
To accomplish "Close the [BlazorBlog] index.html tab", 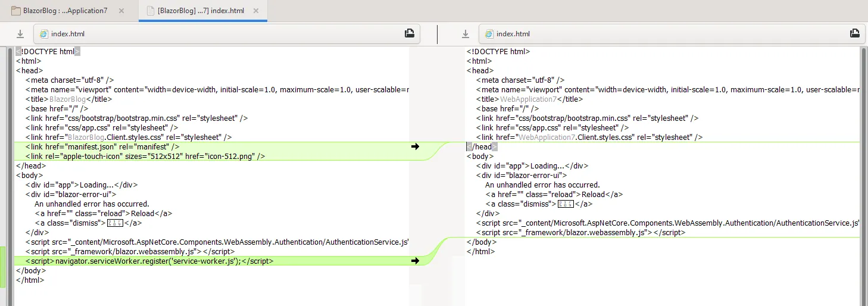I will click(257, 11).
